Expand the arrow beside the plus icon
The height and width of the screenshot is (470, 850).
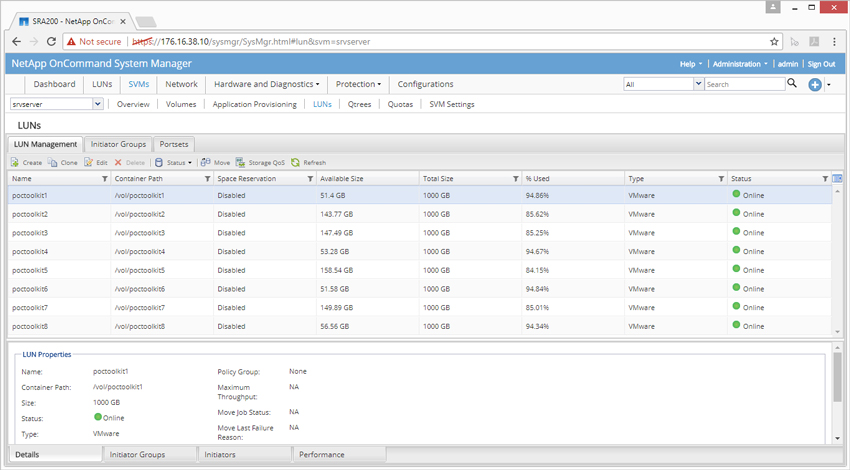[828, 85]
